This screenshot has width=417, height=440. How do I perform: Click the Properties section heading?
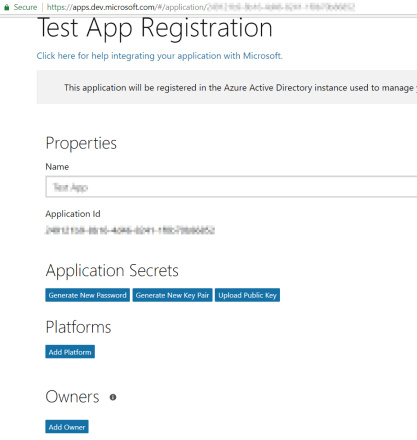81,144
